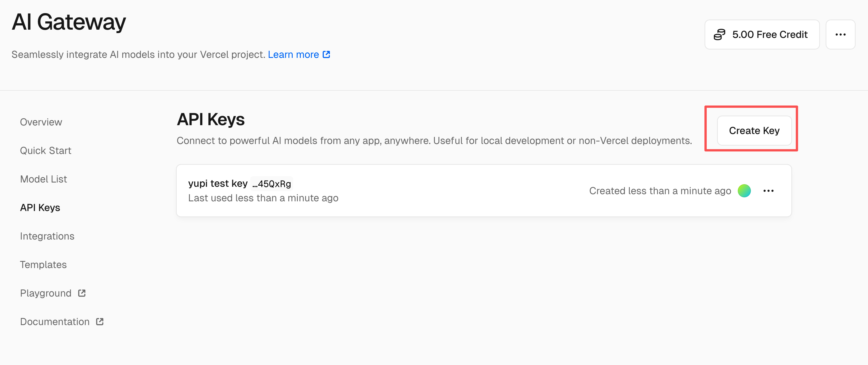Open Quick Start in sidebar
This screenshot has height=365, width=868.
[x=46, y=151]
